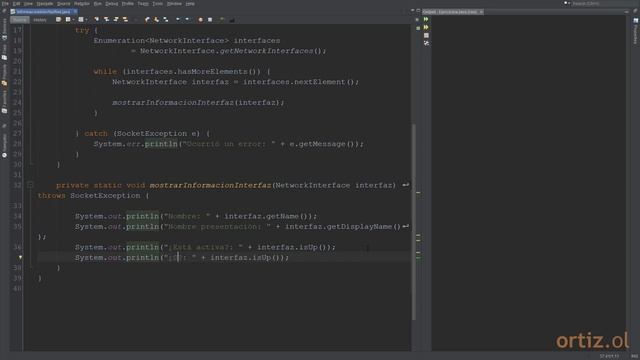Screen dimensions: 640x360
Task: Click 'getNetworkInterfaces' method call text
Action: [x=267, y=51]
